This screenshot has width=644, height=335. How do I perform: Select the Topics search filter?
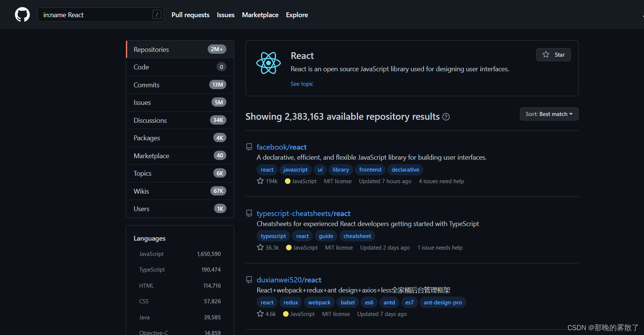tap(180, 173)
